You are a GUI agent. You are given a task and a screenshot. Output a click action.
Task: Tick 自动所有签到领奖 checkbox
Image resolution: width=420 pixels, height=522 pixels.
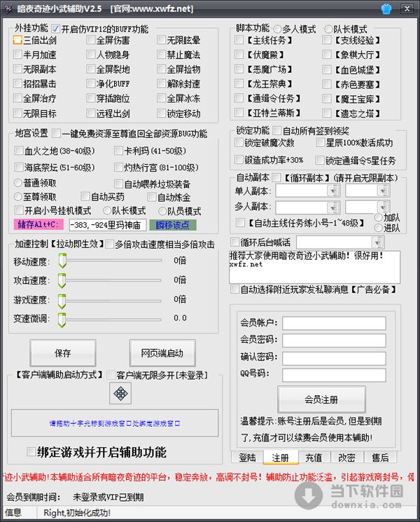(x=276, y=130)
